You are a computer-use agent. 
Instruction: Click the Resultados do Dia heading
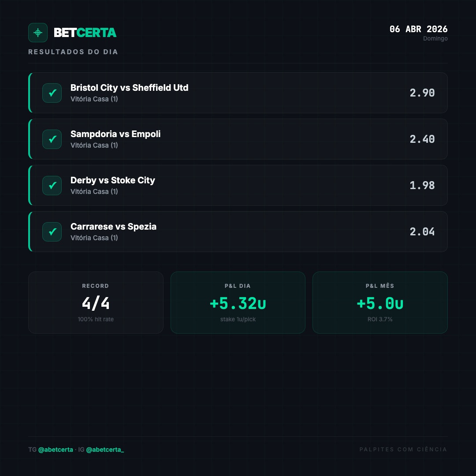[x=73, y=52]
